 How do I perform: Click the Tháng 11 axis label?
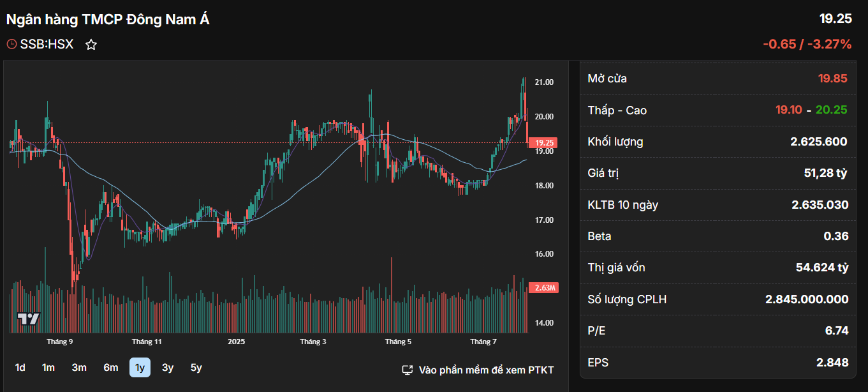(147, 342)
